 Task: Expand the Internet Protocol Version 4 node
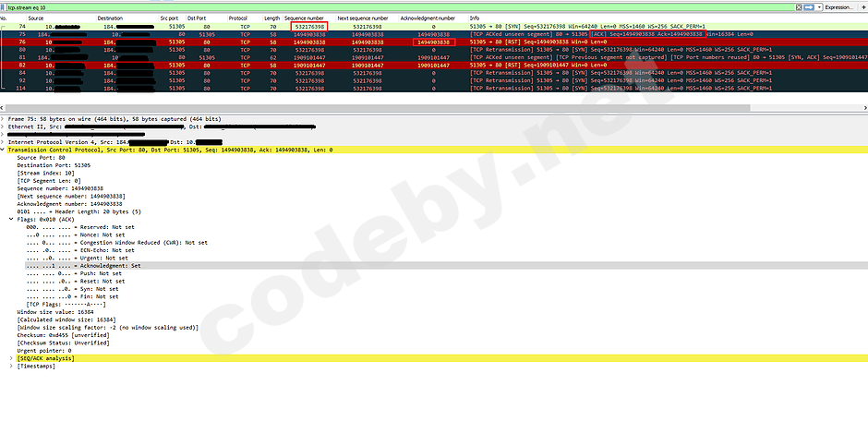tap(3, 142)
